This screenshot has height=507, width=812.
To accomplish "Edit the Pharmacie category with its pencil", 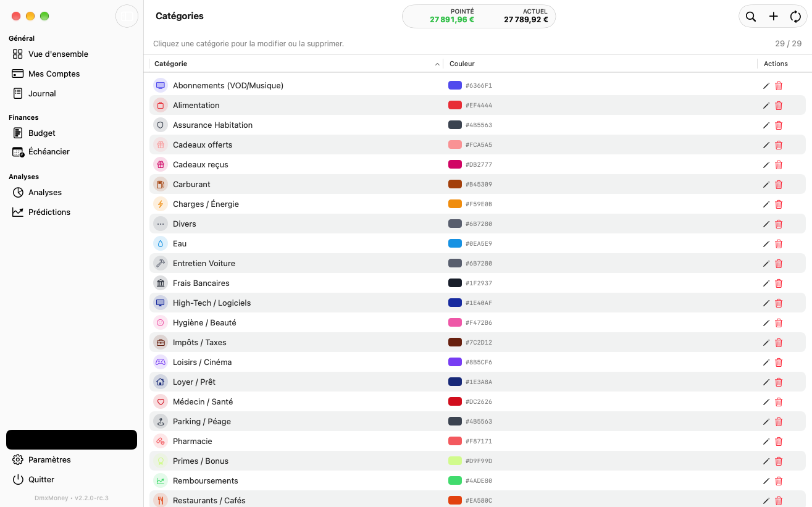I will pos(766,442).
